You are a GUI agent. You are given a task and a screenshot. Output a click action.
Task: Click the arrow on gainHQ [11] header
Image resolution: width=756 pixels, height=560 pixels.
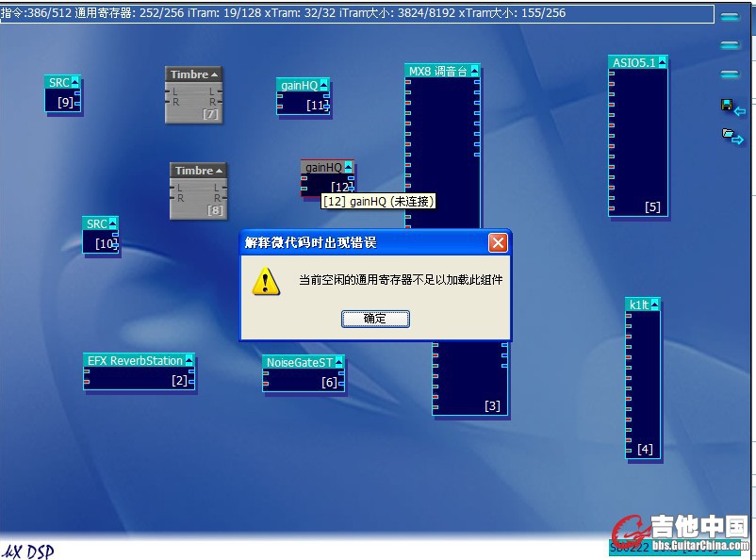coord(324,85)
